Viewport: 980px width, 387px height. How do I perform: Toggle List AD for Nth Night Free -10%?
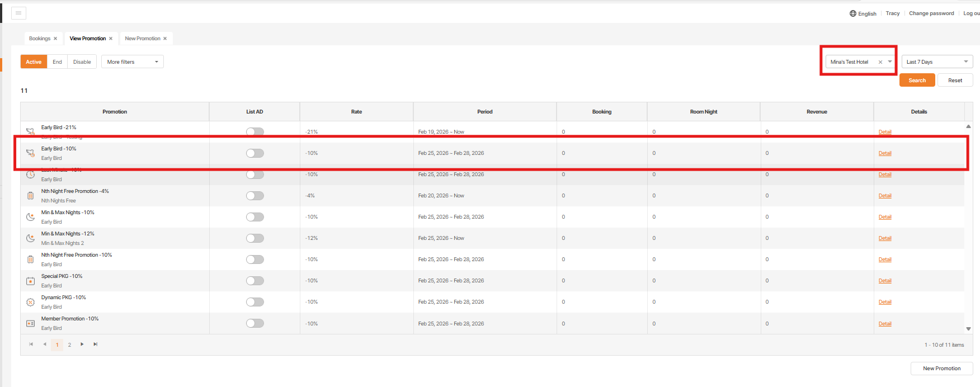(x=255, y=259)
